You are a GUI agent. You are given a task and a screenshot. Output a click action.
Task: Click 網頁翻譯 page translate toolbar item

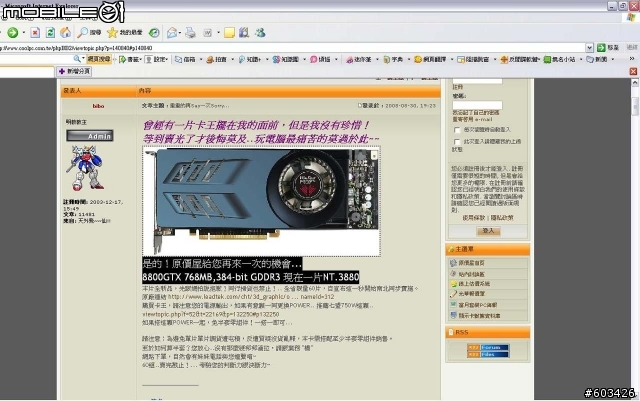pos(430,60)
